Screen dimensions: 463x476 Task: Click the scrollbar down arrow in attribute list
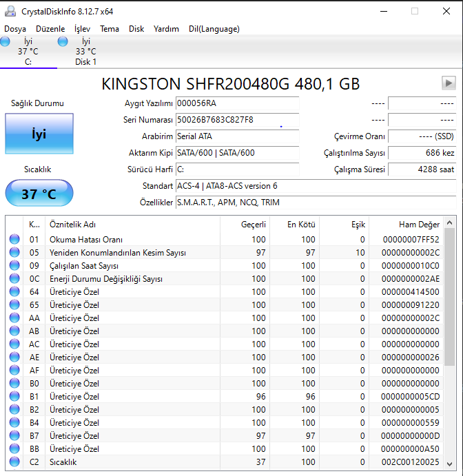pyautogui.click(x=450, y=464)
